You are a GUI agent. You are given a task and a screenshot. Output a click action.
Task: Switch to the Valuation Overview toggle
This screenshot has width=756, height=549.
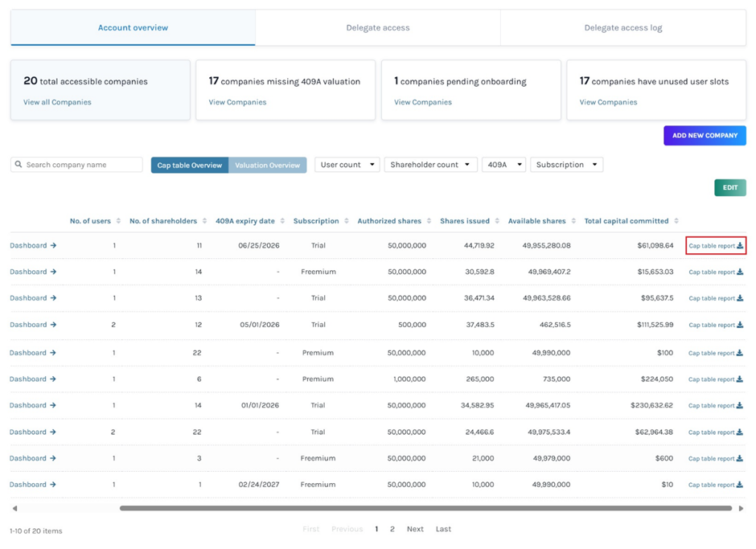(267, 165)
